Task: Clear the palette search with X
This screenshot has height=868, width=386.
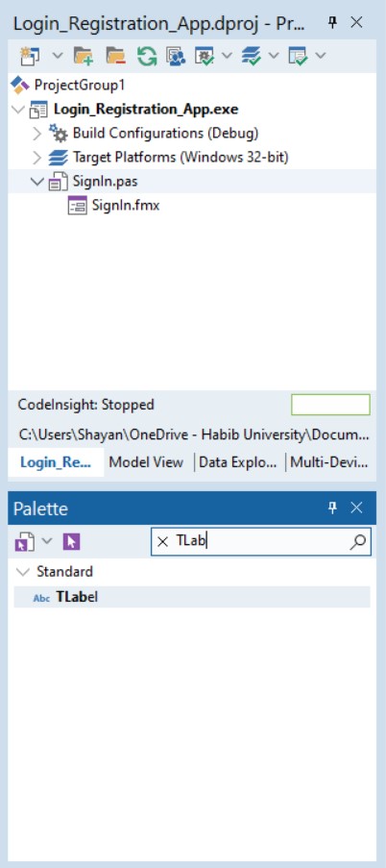Action: [x=162, y=542]
